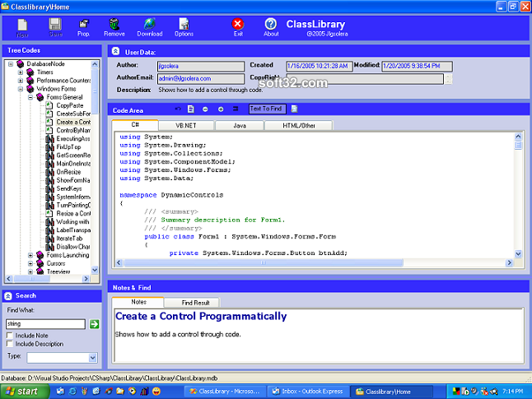Screen dimensions: 532x399
Task: Select the CreateSubFor tree entry
Action: 73,114
